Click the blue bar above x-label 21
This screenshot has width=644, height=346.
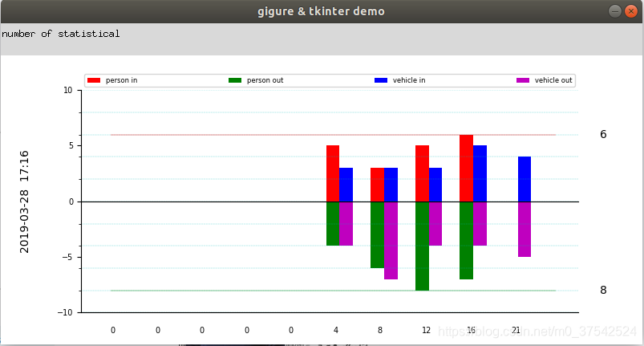click(525, 179)
